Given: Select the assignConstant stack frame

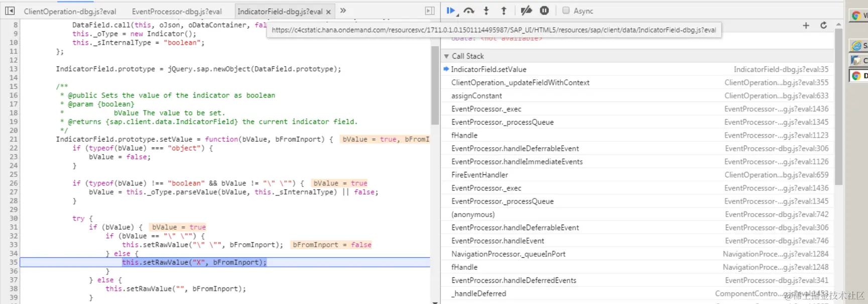Looking at the screenshot, I should coord(637,95).
